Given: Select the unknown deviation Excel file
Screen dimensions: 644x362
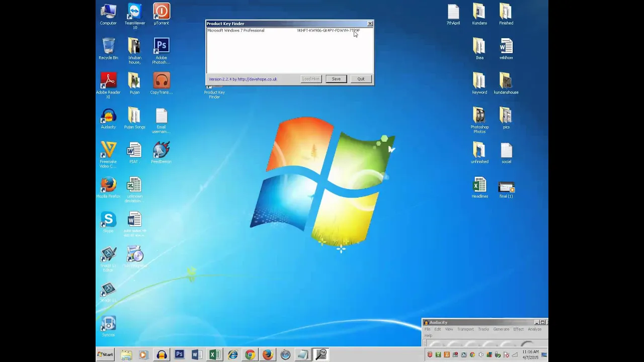Looking at the screenshot, I should (134, 190).
